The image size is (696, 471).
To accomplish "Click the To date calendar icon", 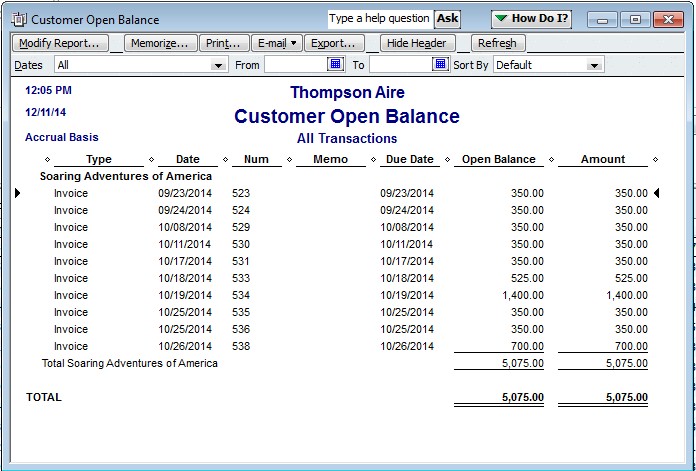I will pos(440,65).
